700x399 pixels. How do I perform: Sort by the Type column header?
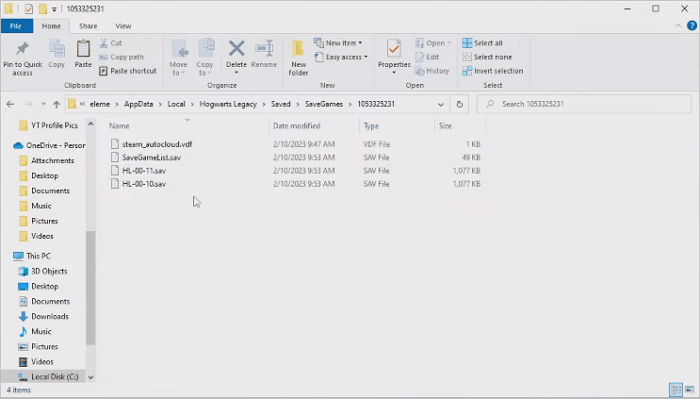[x=371, y=126]
